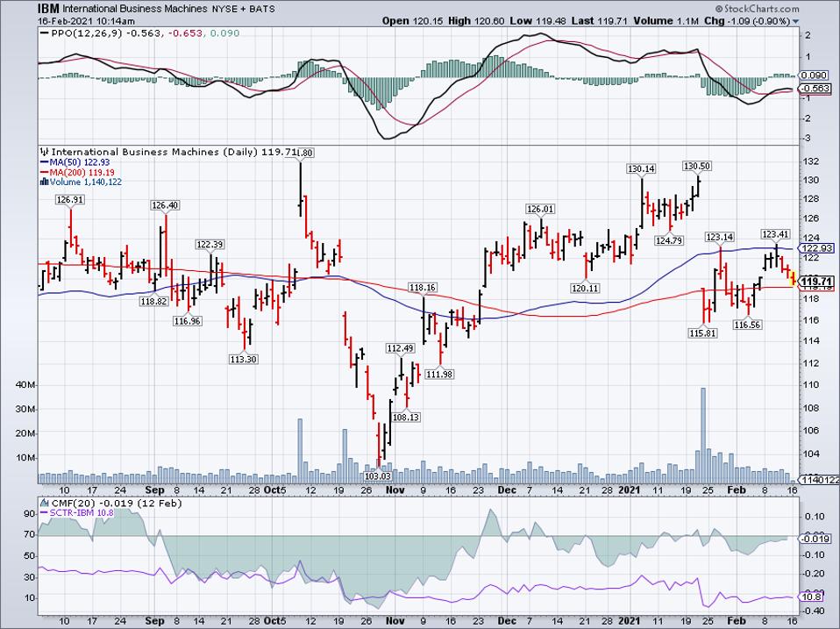This screenshot has width=840, height=629.
Task: Click the 130.14 price high label
Action: pos(641,168)
